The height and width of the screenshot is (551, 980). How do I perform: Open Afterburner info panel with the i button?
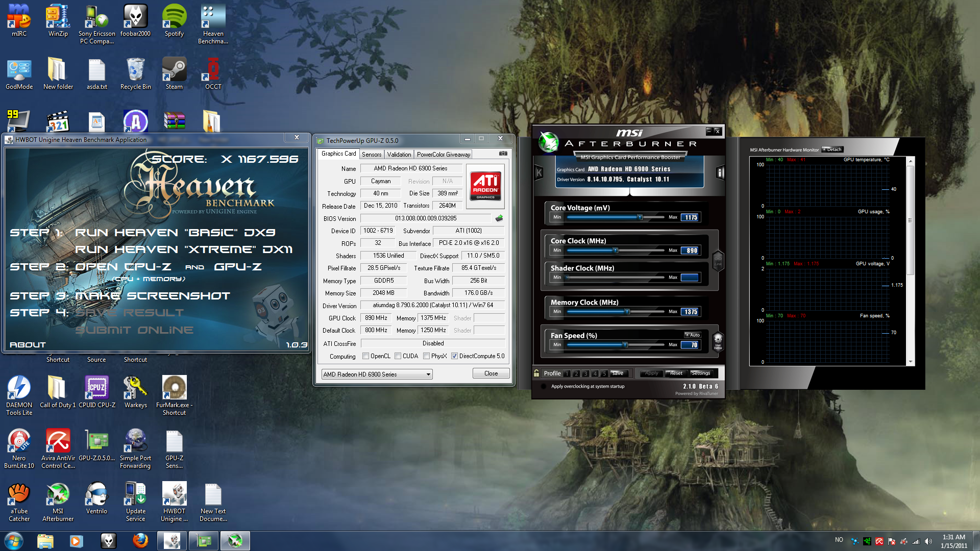(720, 173)
